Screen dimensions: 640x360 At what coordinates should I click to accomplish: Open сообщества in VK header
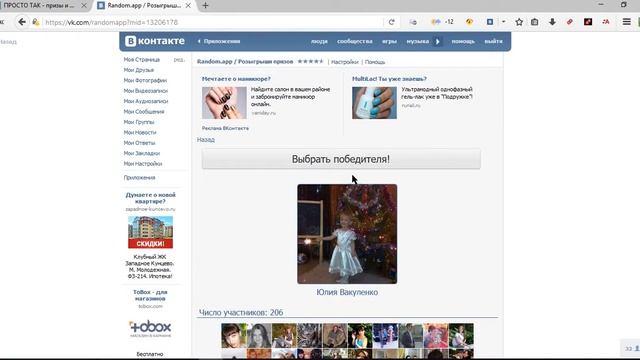[355, 41]
